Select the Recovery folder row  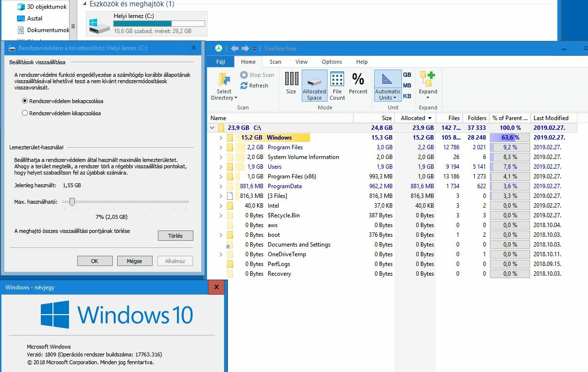point(393,274)
